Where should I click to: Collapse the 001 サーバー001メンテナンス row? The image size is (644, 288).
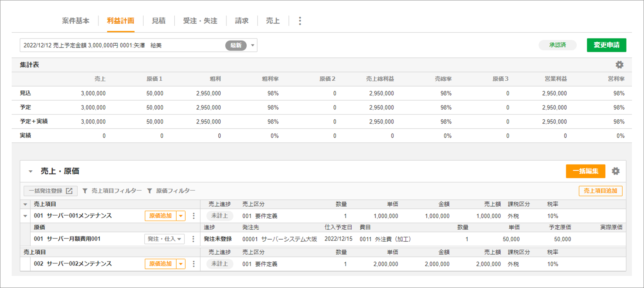coord(25,216)
